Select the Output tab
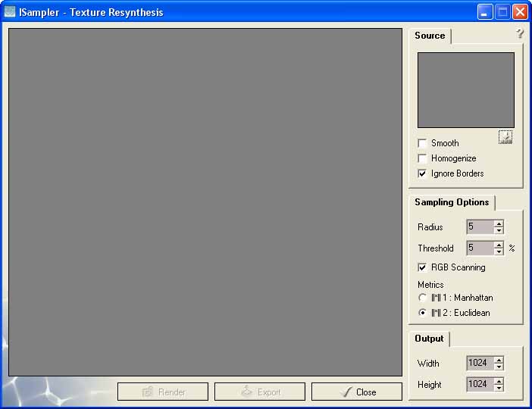532x409 pixels. (x=429, y=339)
